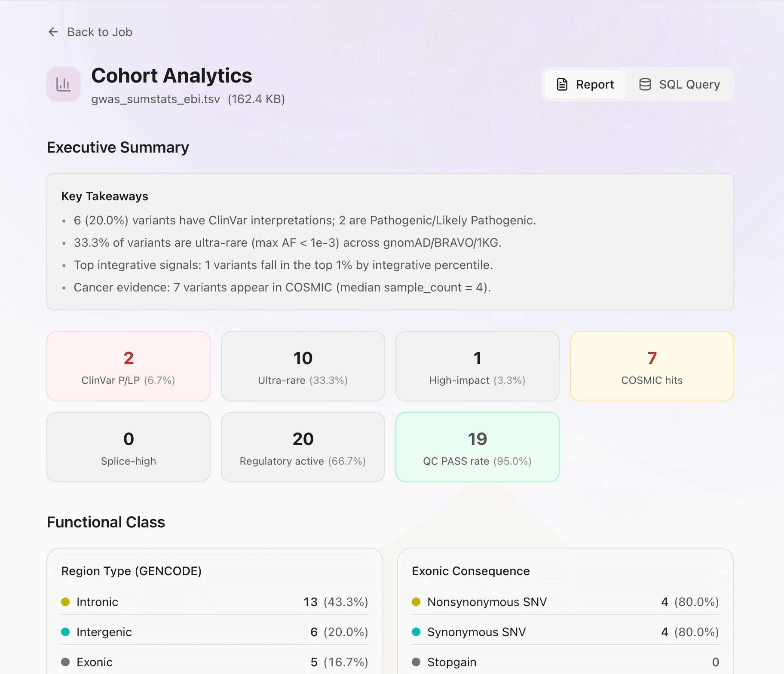Viewport: 784px width, 674px height.
Task: Click the Stopgain gray color dot
Action: pos(416,662)
